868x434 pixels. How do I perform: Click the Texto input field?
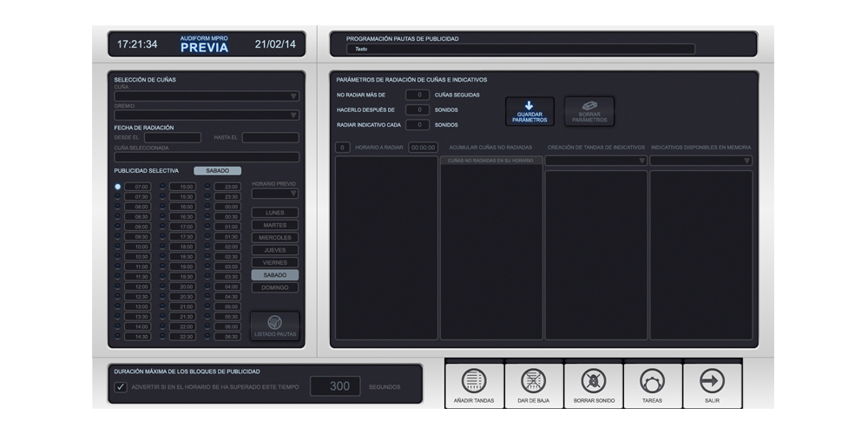tap(521, 49)
